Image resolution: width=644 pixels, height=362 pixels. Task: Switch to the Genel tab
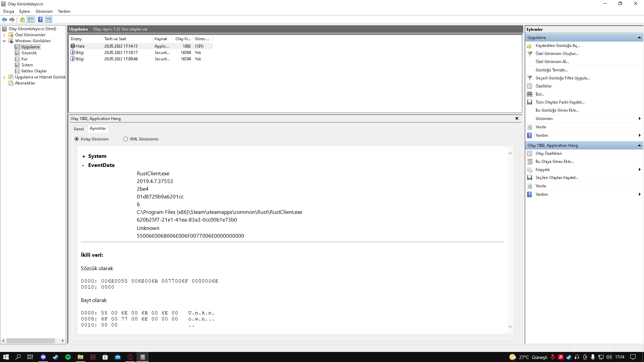pyautogui.click(x=79, y=129)
